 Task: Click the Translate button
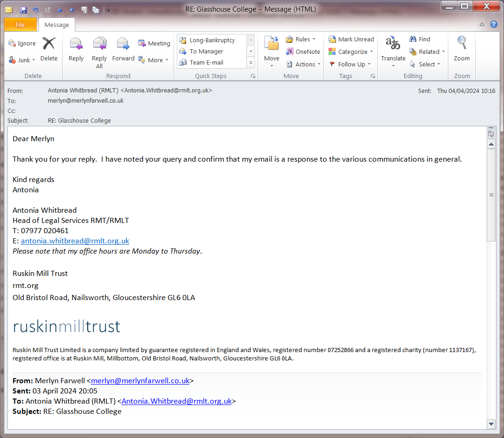click(393, 52)
